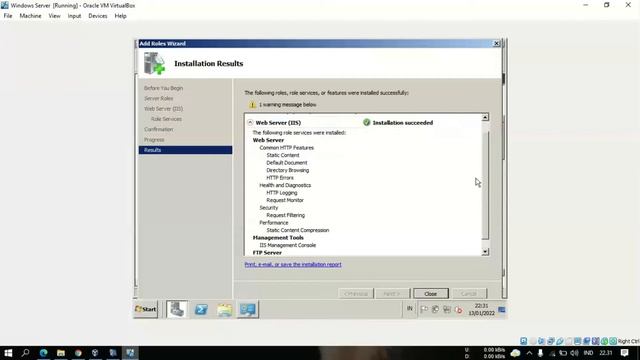
Task: Click 'Request Monitor' in results list
Action: point(285,200)
